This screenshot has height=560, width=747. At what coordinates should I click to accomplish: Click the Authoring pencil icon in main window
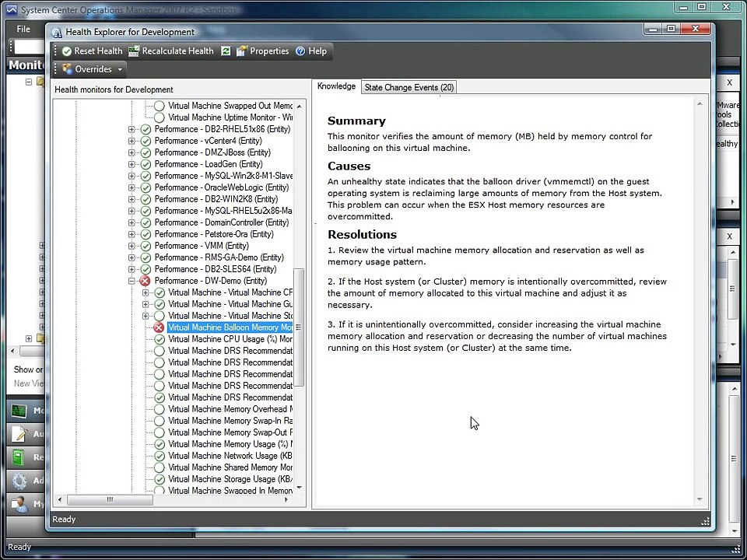tap(19, 434)
